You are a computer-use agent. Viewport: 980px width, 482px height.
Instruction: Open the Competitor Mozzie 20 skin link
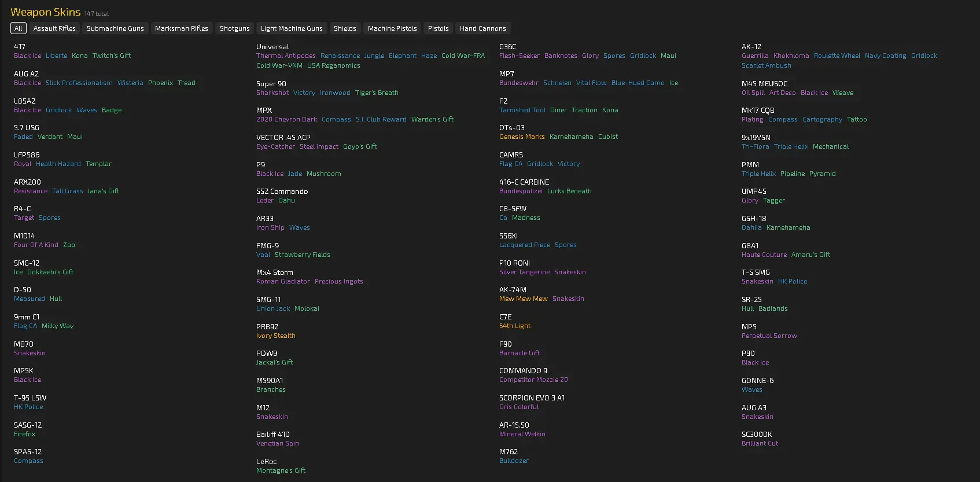pyautogui.click(x=533, y=380)
